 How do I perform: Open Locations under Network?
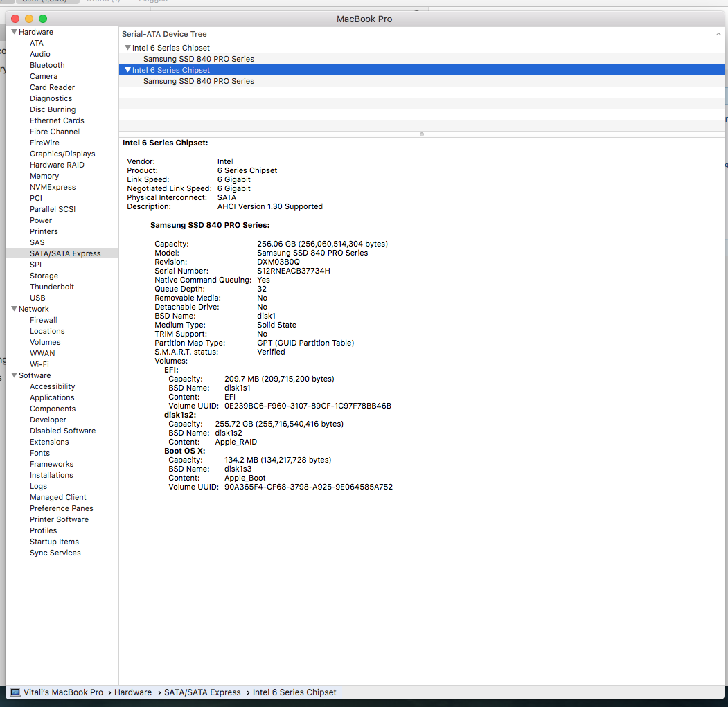click(x=47, y=331)
